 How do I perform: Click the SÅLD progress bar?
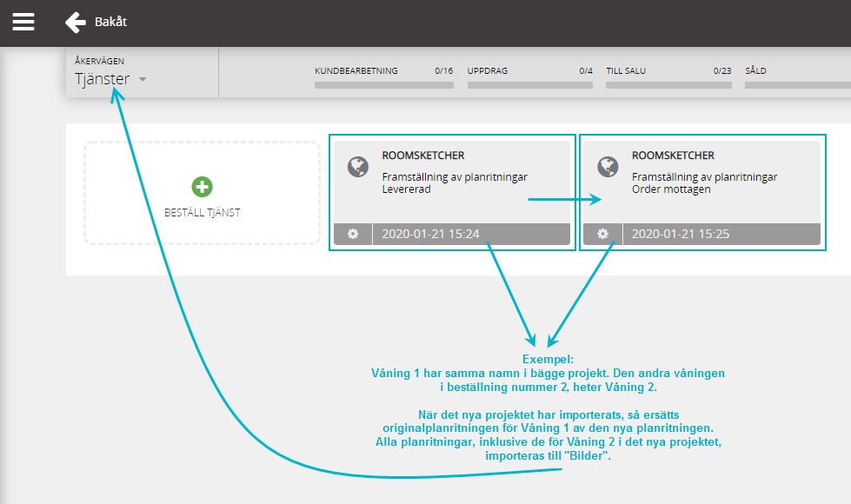[x=798, y=85]
